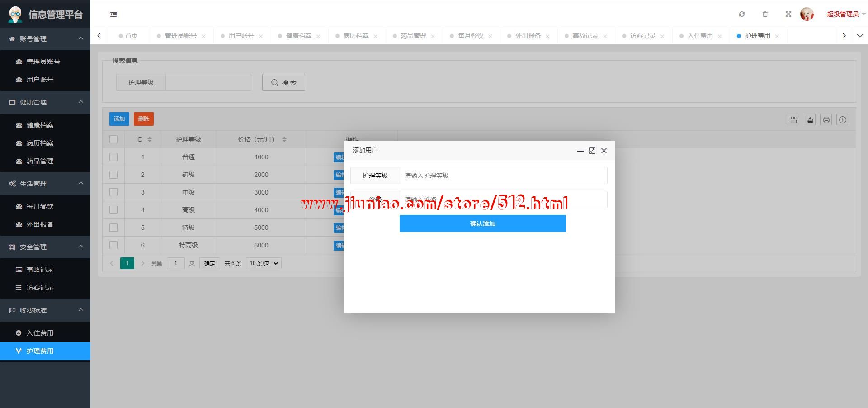Image resolution: width=868 pixels, height=408 pixels.
Task: Click the table info tips icon
Action: [x=843, y=119]
